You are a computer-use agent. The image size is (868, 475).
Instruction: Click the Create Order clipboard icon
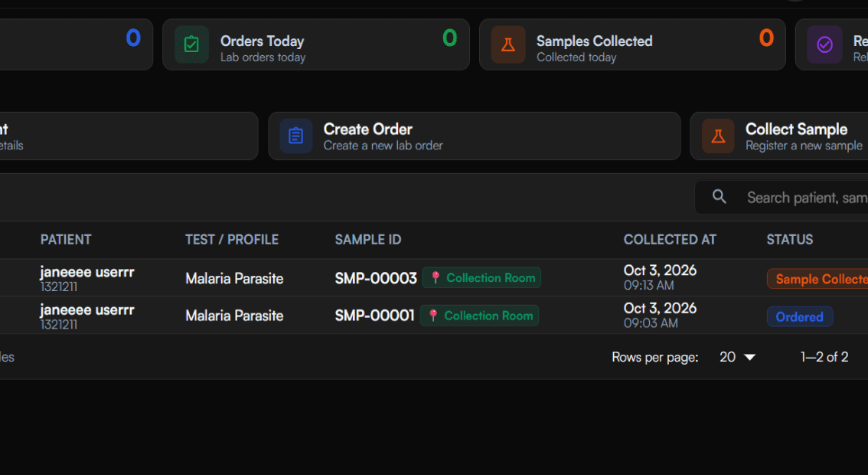[x=296, y=136]
